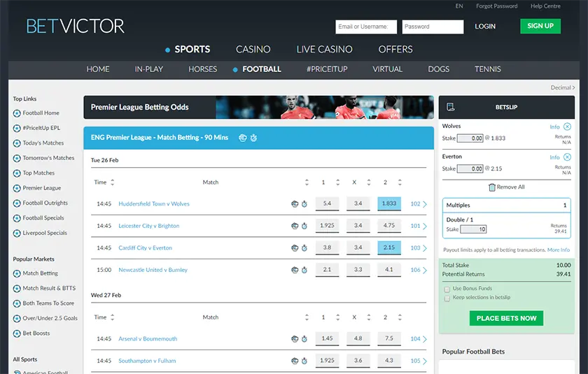Click the football icon beside Premier League link
588x374 pixels.
pyautogui.click(x=17, y=188)
